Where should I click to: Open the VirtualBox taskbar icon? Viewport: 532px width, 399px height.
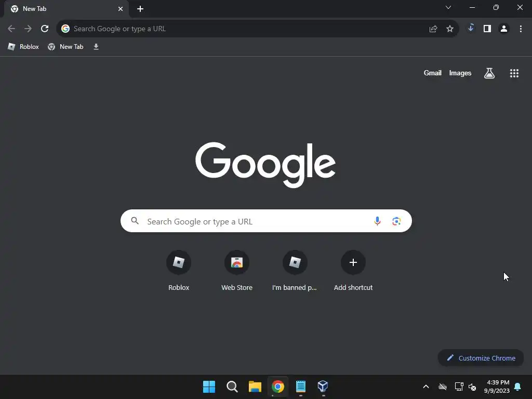click(323, 387)
